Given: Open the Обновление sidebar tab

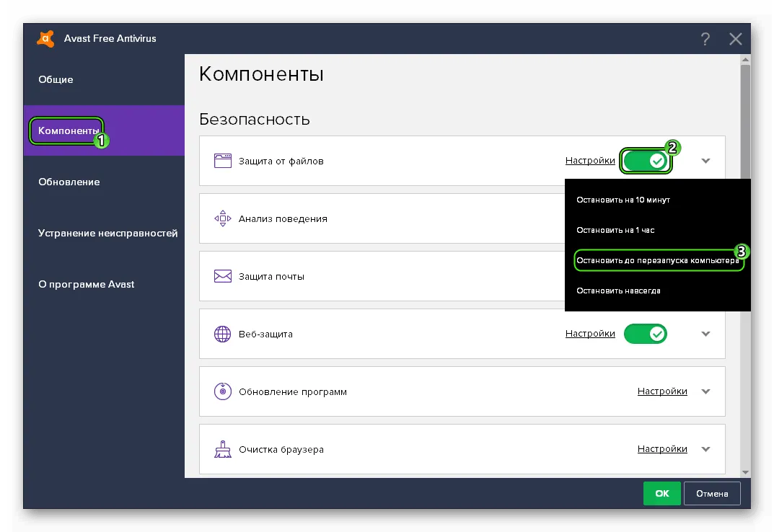Looking at the screenshot, I should (69, 182).
